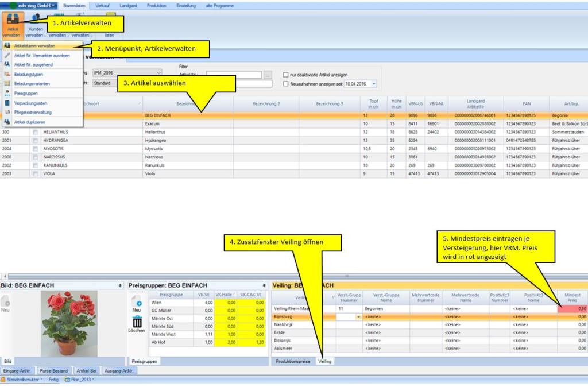The image size is (588, 387).
Task: Check the HYDRANGEA row checkbox
Action: (34, 140)
